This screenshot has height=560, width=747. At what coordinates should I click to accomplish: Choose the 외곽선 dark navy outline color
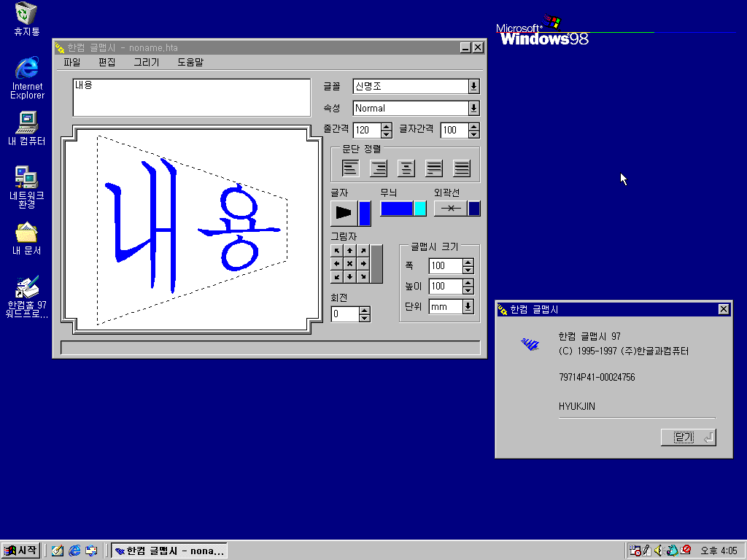(474, 209)
